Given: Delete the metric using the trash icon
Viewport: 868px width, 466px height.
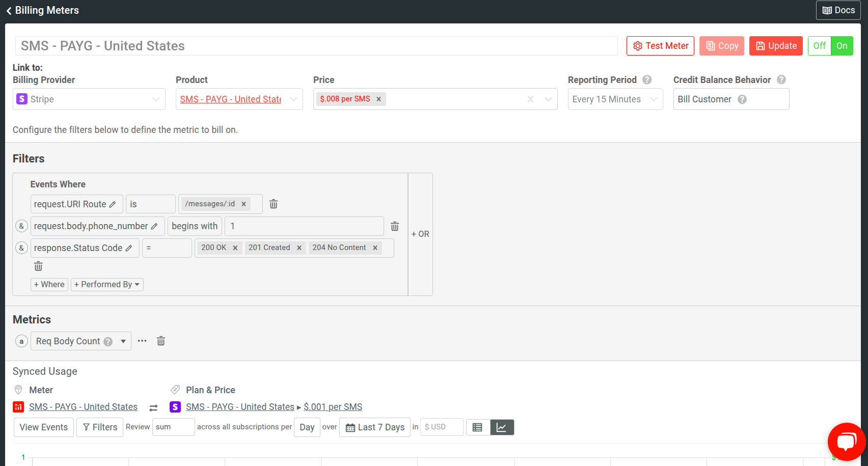Looking at the screenshot, I should [x=160, y=341].
